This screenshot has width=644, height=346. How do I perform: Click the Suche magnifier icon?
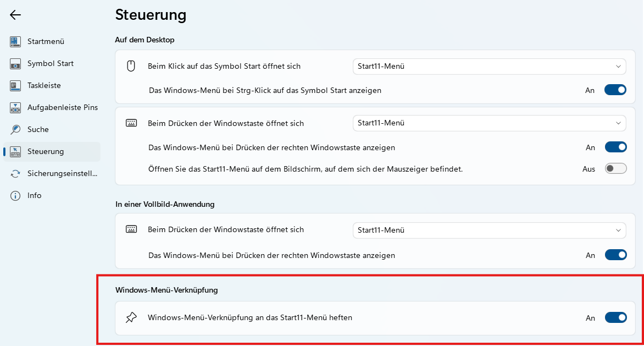click(x=15, y=130)
